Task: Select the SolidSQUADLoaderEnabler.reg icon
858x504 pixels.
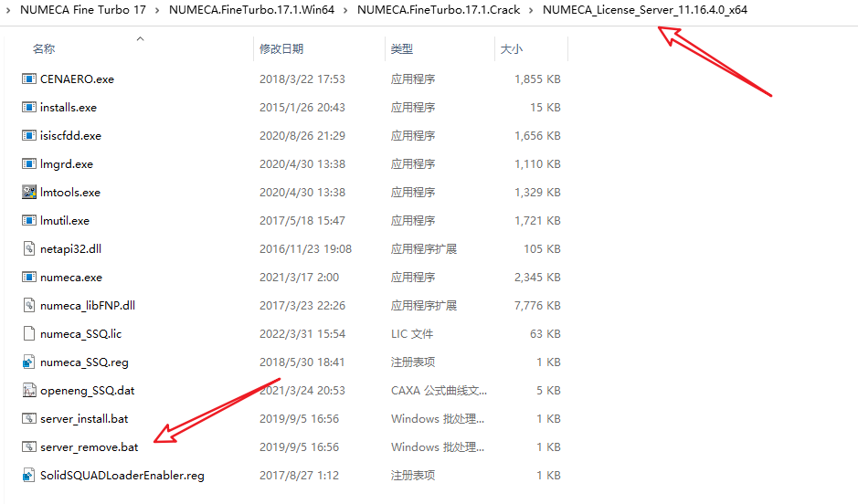Action: (29, 476)
